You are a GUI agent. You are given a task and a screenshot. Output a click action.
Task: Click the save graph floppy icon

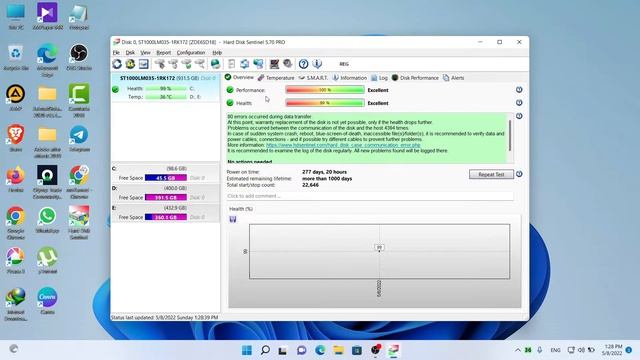point(233,219)
